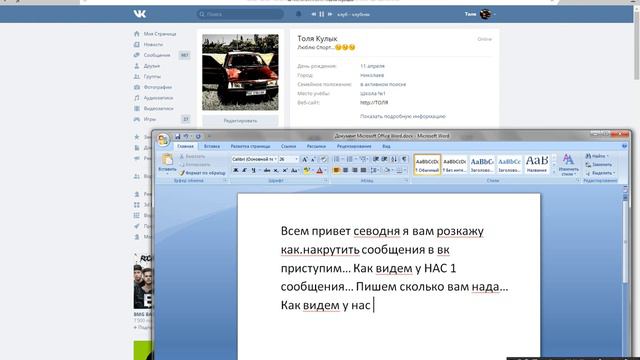This screenshot has width=640, height=360.
Task: Click Редактировать button under VK avatar
Action: coord(240,121)
